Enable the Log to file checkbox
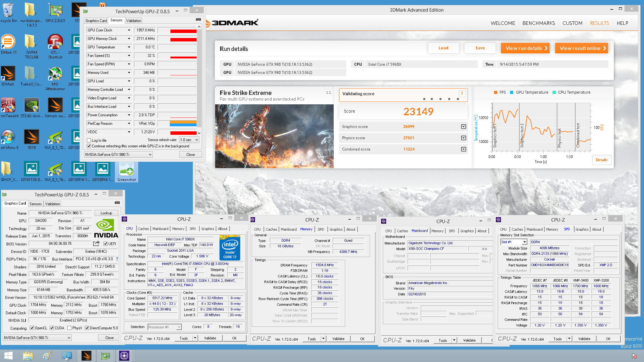The height and width of the screenshot is (362, 644). click(x=89, y=140)
